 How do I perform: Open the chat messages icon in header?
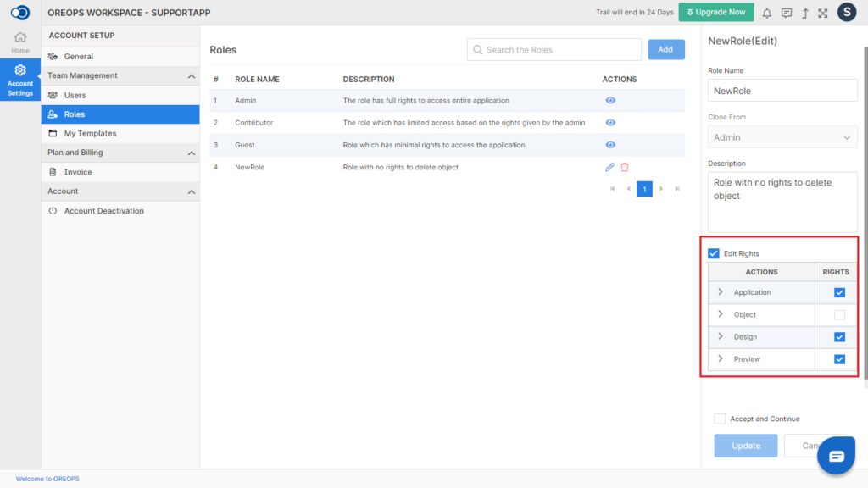pyautogui.click(x=786, y=13)
